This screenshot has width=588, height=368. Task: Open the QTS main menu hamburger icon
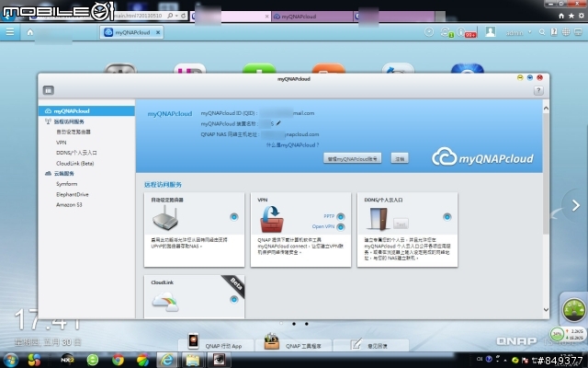point(10,32)
